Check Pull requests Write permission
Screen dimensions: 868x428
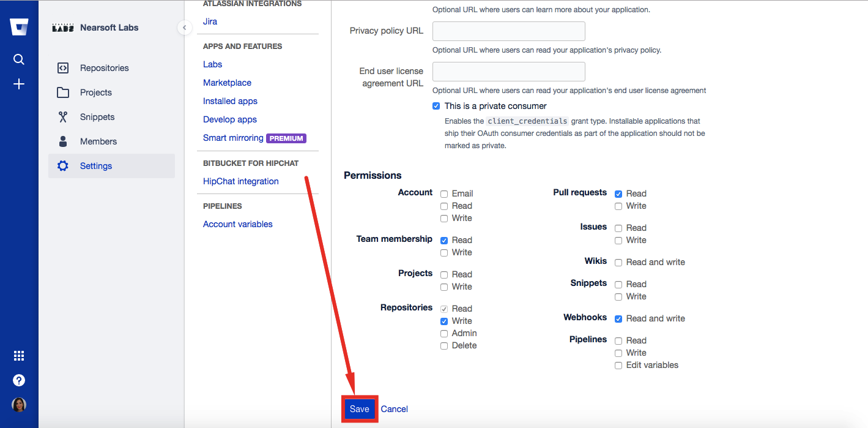click(x=618, y=206)
